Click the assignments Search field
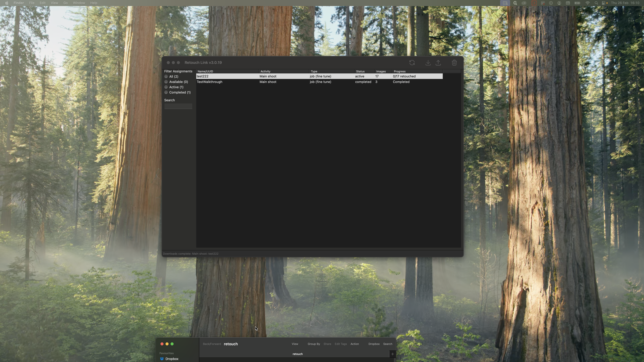Image resolution: width=644 pixels, height=362 pixels. coord(178,106)
